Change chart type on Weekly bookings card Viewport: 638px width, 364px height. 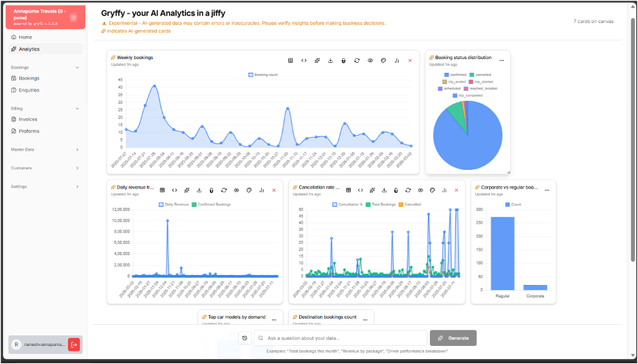click(x=396, y=60)
